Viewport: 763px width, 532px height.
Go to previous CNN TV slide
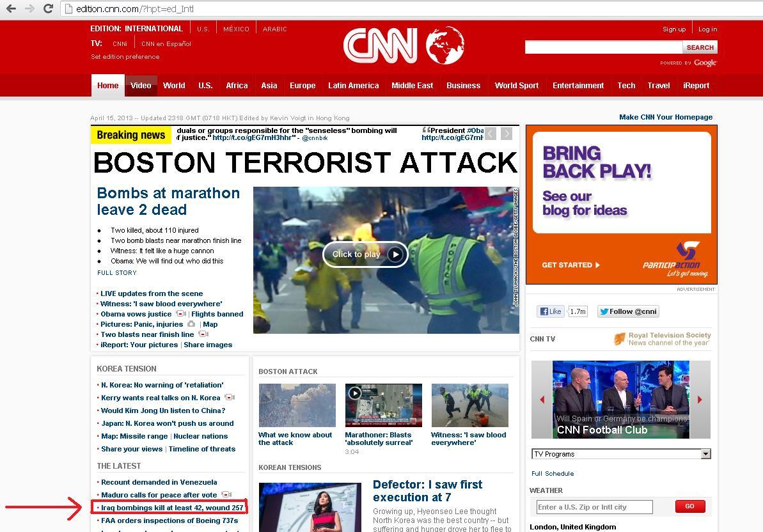(x=542, y=399)
